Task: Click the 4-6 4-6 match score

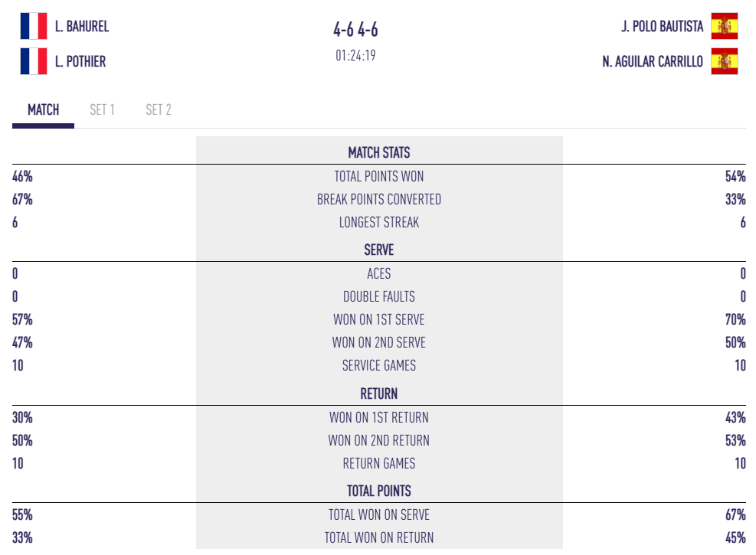Action: [x=355, y=30]
